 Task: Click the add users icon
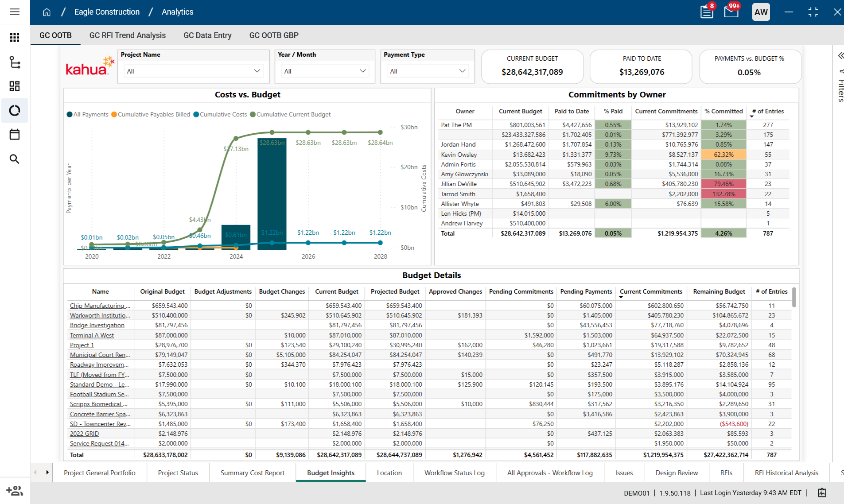[15, 491]
